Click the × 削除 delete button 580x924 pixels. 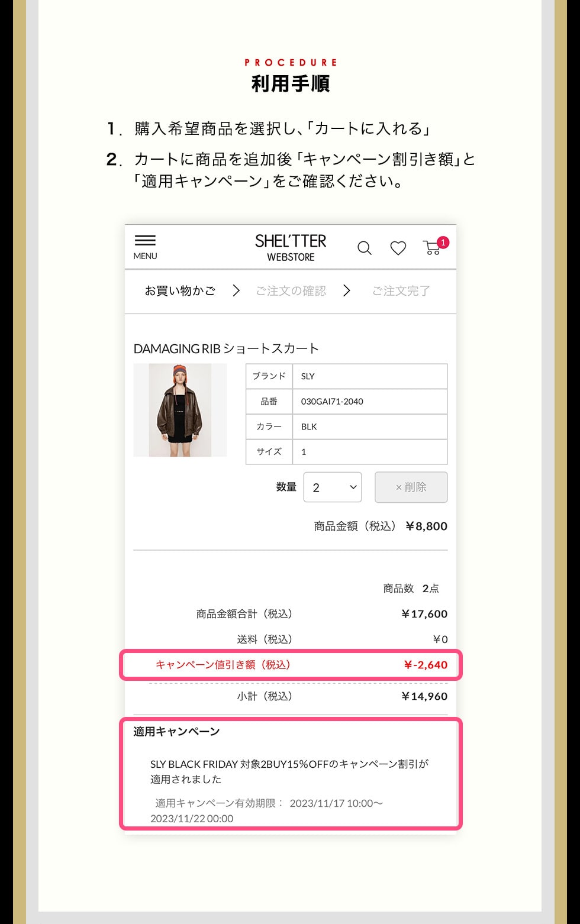pyautogui.click(x=411, y=487)
